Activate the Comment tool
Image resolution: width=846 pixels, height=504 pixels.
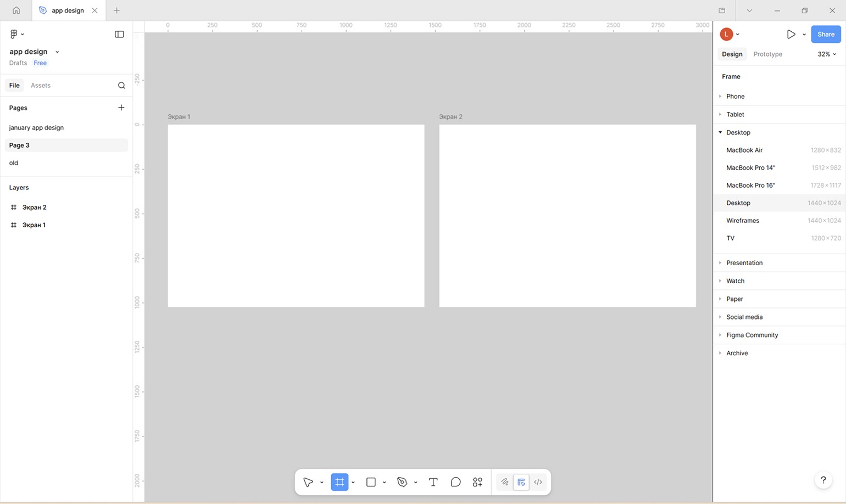point(455,482)
